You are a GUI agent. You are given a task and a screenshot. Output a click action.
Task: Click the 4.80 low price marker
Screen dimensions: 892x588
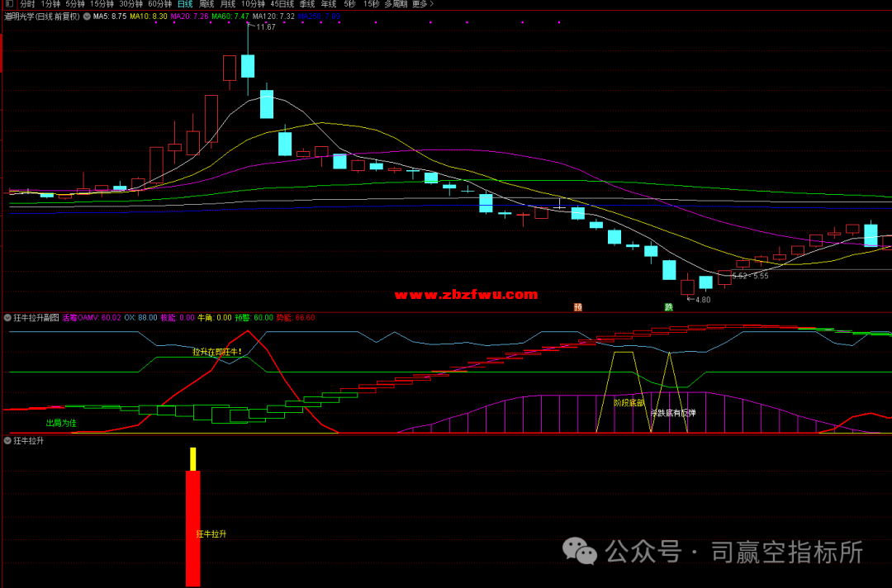click(703, 300)
